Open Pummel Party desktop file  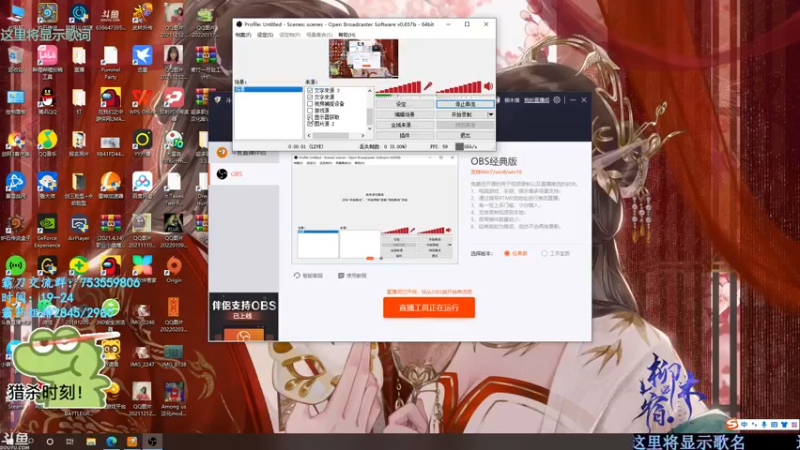click(x=110, y=62)
